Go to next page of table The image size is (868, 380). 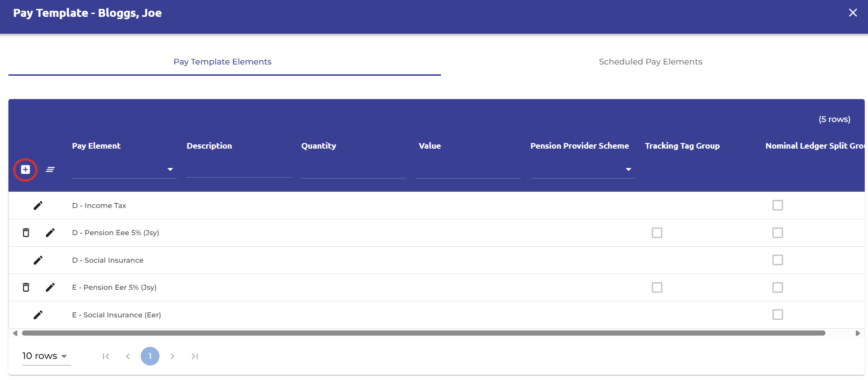pos(172,356)
